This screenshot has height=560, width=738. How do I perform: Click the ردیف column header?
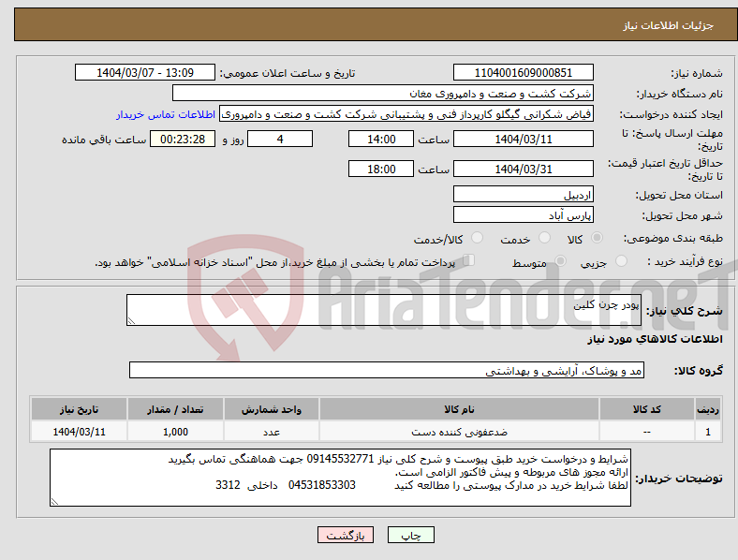[x=708, y=409]
